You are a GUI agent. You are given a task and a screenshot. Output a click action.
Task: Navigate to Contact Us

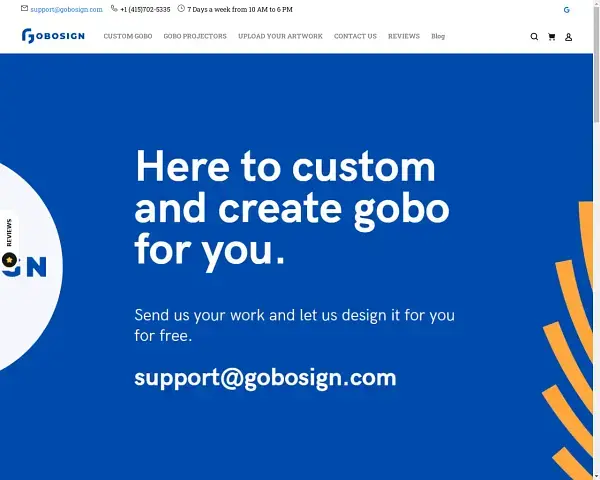[355, 36]
